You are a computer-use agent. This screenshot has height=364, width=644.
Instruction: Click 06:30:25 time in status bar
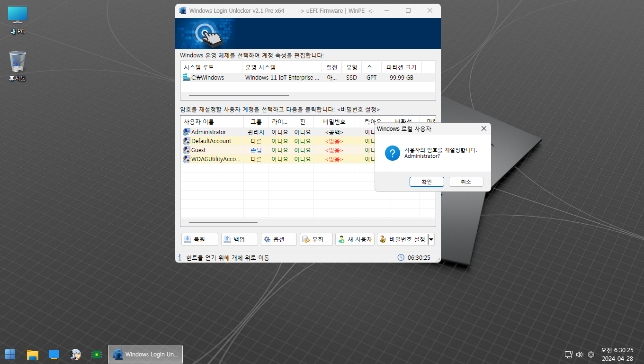(x=419, y=257)
